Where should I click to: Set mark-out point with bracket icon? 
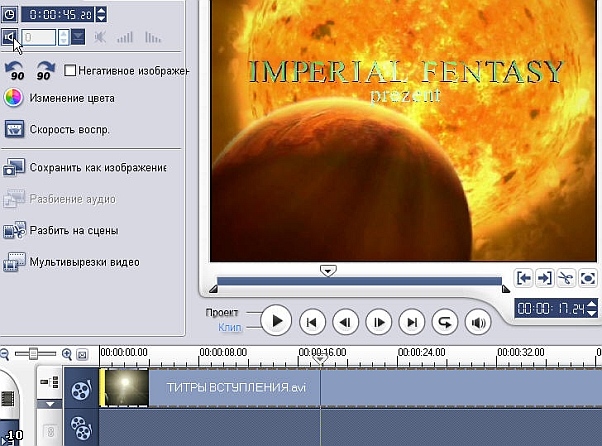click(544, 278)
